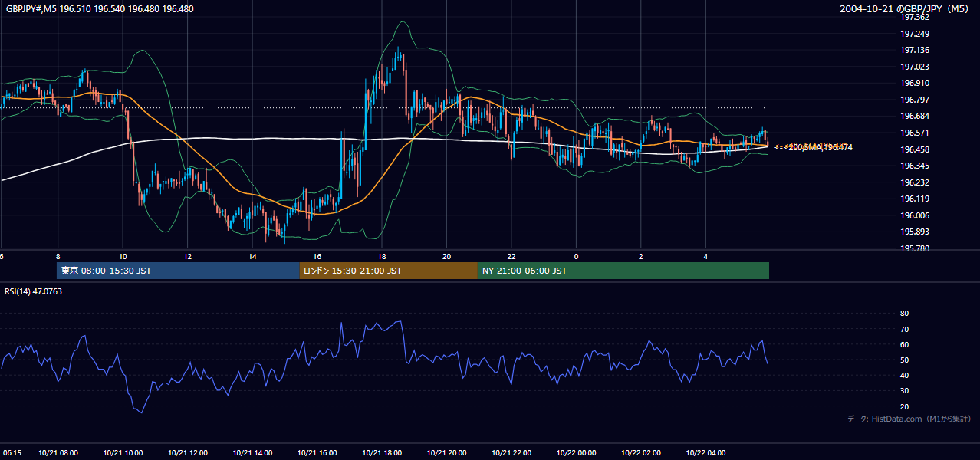Screen dimensions: 980x460
Task: Click the 200SMA,196.474 moving average label
Action: pos(819,147)
